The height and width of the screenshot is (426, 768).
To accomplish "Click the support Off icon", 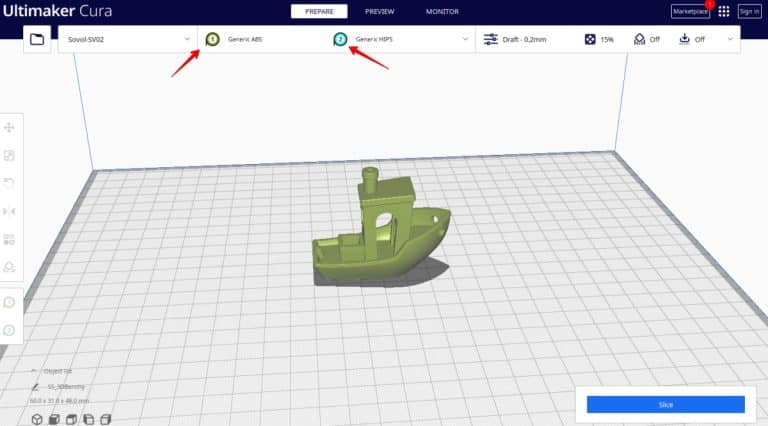I will pyautogui.click(x=639, y=39).
